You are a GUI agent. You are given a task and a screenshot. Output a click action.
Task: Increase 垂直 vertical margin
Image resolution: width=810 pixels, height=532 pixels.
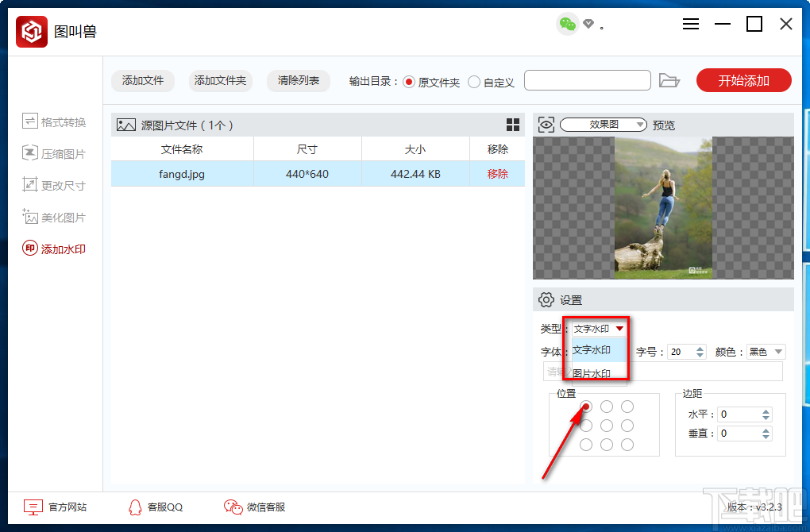(x=766, y=430)
